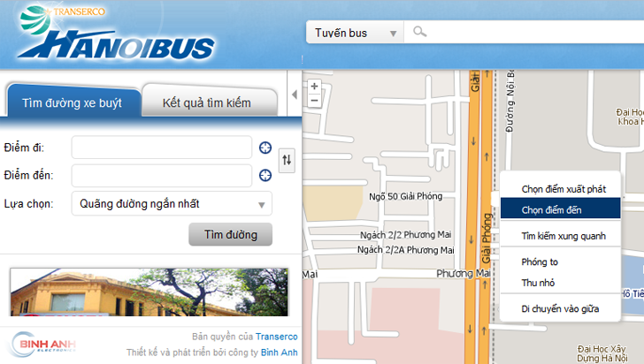This screenshot has height=364, width=644.
Task: Zoom in on the map with plus button
Action: coord(314,87)
